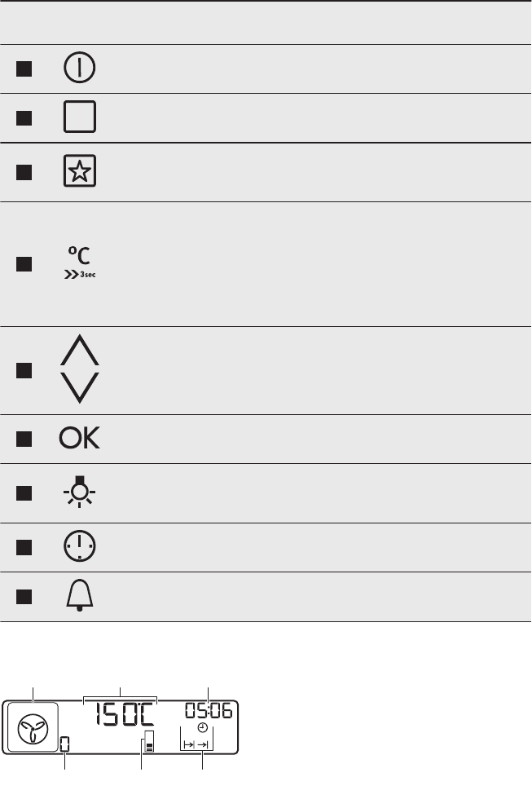532x786 pixels.
Task: Click black square marker beside power icon
Action: pyautogui.click(x=24, y=69)
